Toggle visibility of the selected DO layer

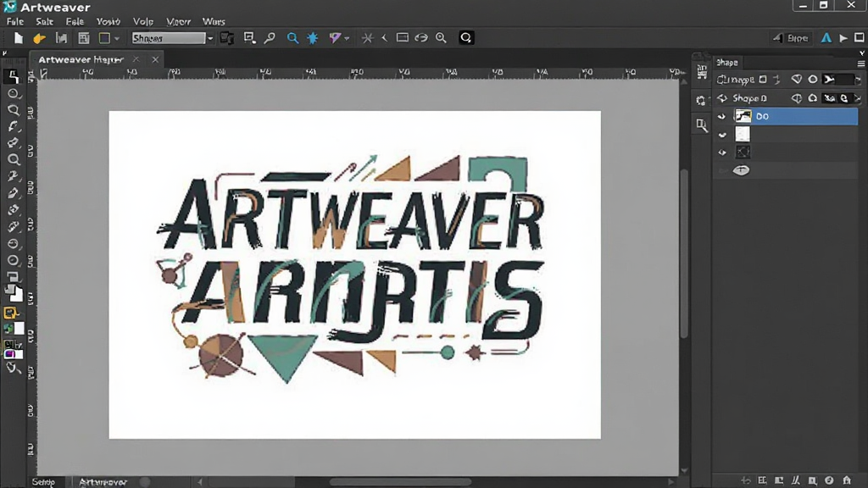click(722, 116)
